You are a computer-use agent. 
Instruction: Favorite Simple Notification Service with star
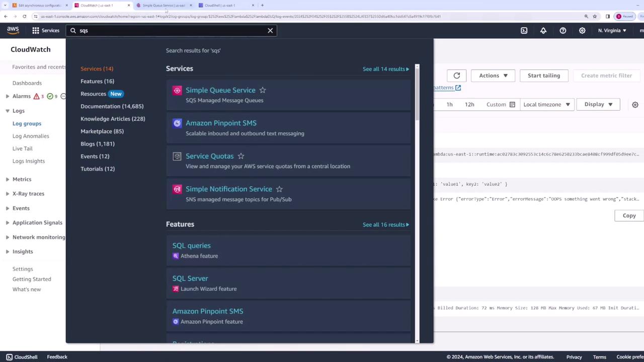coord(279,189)
